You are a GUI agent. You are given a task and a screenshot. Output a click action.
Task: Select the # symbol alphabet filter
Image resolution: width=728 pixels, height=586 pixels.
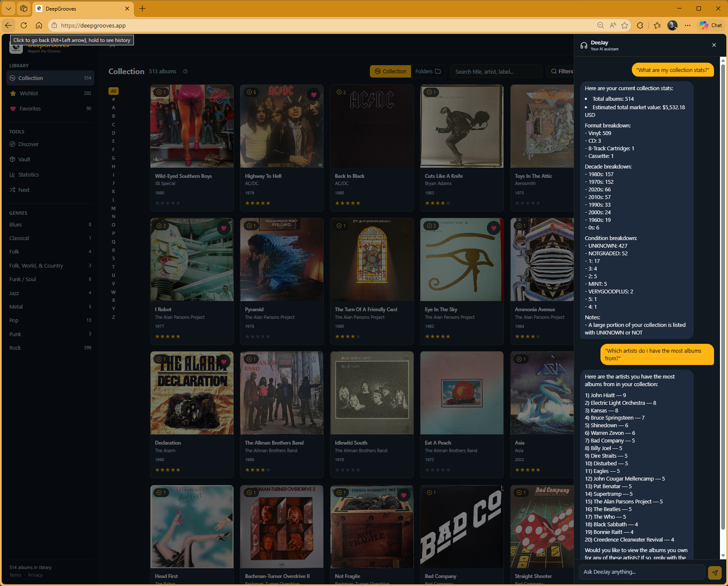[114, 99]
